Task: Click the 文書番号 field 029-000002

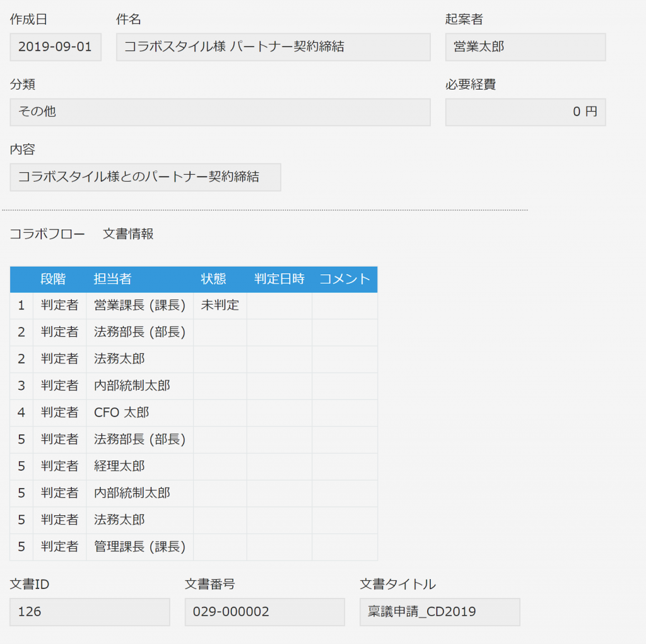Action: click(x=264, y=612)
